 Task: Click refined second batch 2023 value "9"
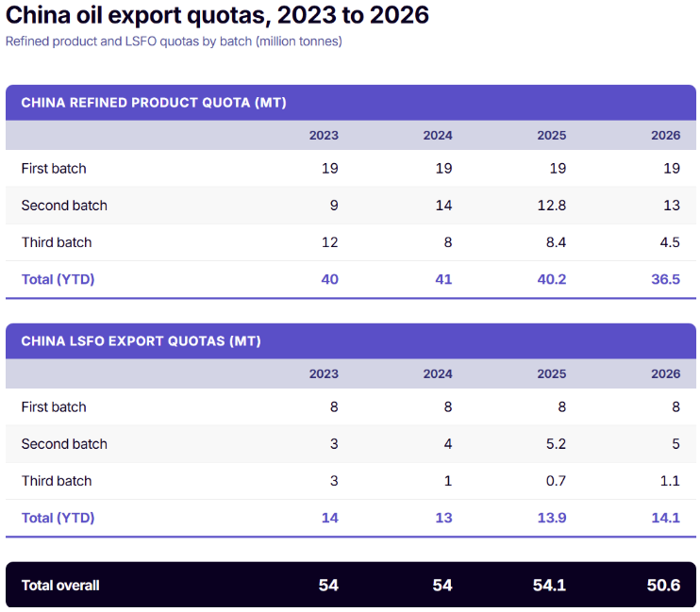tap(334, 206)
